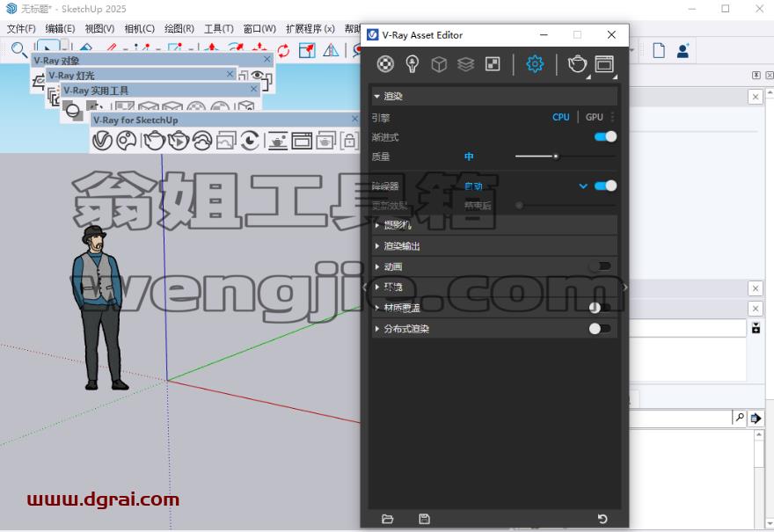Click the sphere icon in V-Ray 实用工具 toolbar

pyautogui.click(x=73, y=111)
